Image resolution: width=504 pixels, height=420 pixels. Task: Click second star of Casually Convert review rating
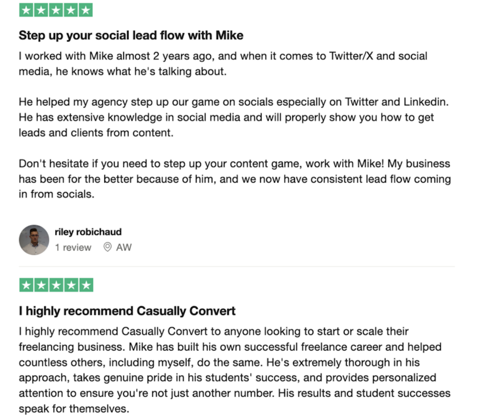[x=41, y=285]
